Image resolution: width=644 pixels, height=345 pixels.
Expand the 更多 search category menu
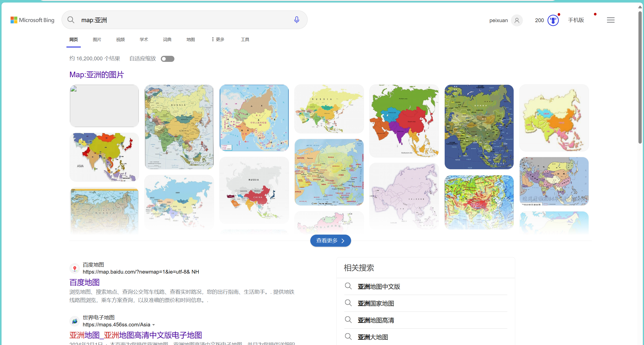coord(218,39)
